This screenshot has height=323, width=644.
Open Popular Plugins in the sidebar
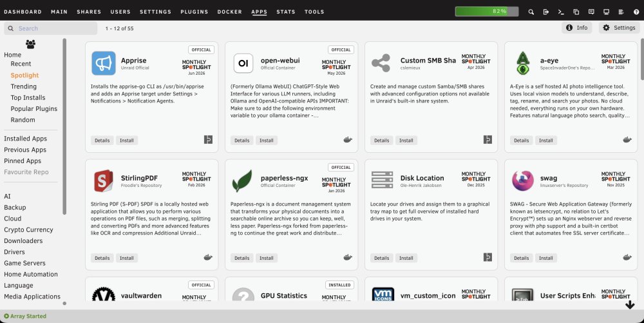pos(34,108)
